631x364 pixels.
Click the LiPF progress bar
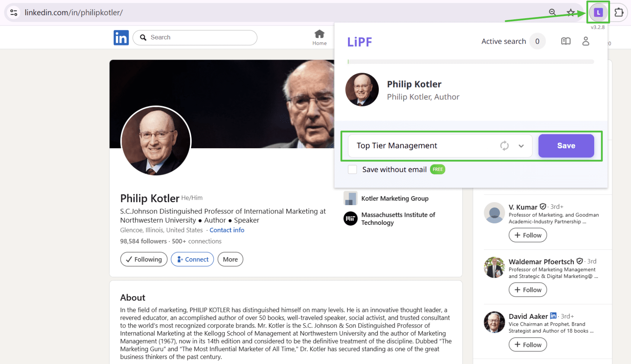point(471,62)
